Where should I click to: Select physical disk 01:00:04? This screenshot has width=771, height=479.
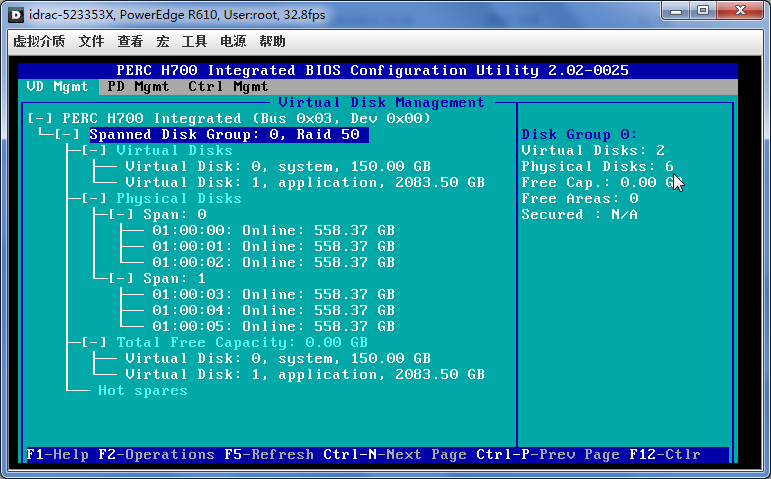(x=273, y=311)
